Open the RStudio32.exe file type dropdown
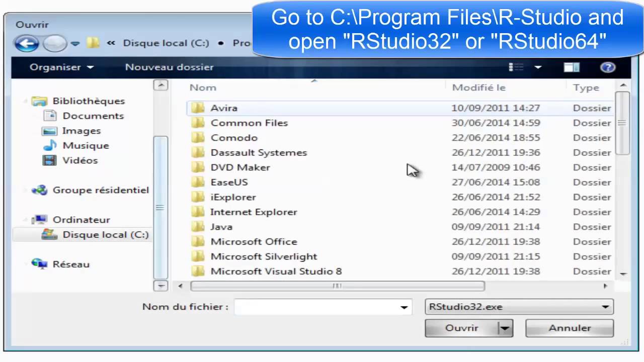Viewport: 644px width, 362px height. pyautogui.click(x=519, y=307)
